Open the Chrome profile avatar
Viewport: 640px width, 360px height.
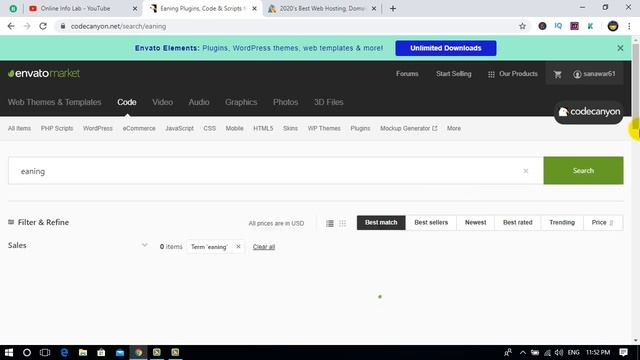click(x=613, y=26)
